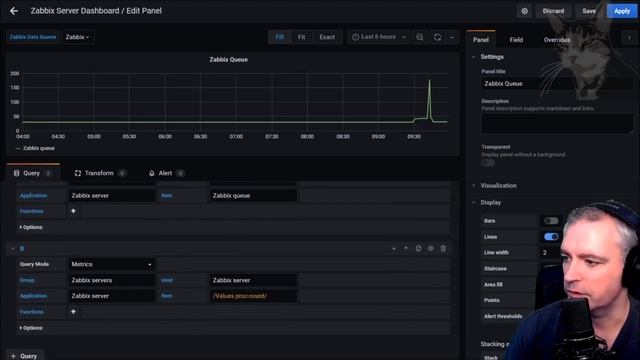Click the Save button
Viewport: 640px width, 360px height.
click(589, 11)
